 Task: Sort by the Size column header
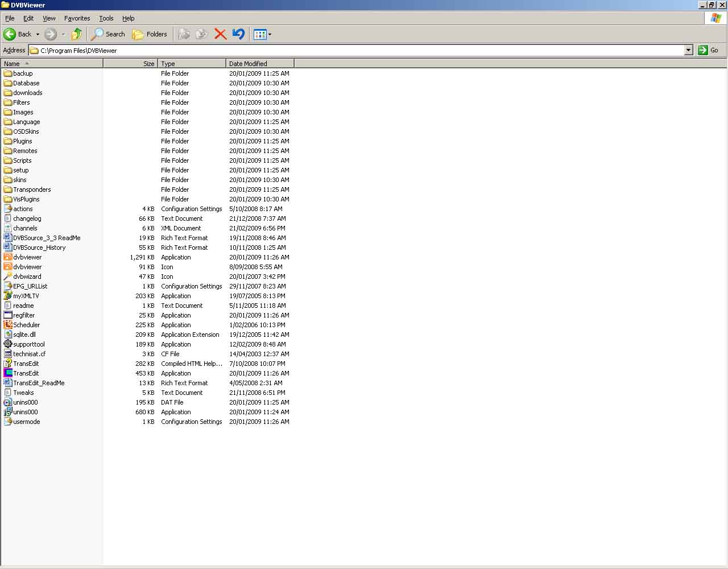pos(130,63)
